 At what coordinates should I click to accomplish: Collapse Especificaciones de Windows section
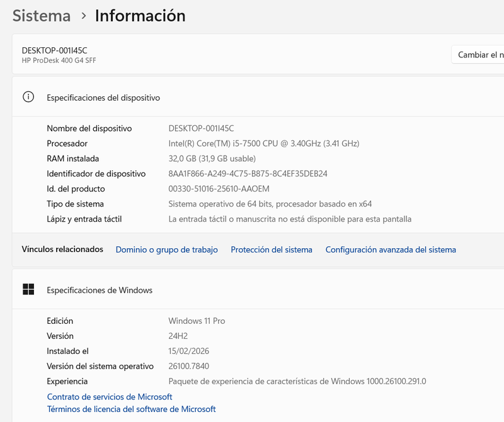pyautogui.click(x=258, y=289)
